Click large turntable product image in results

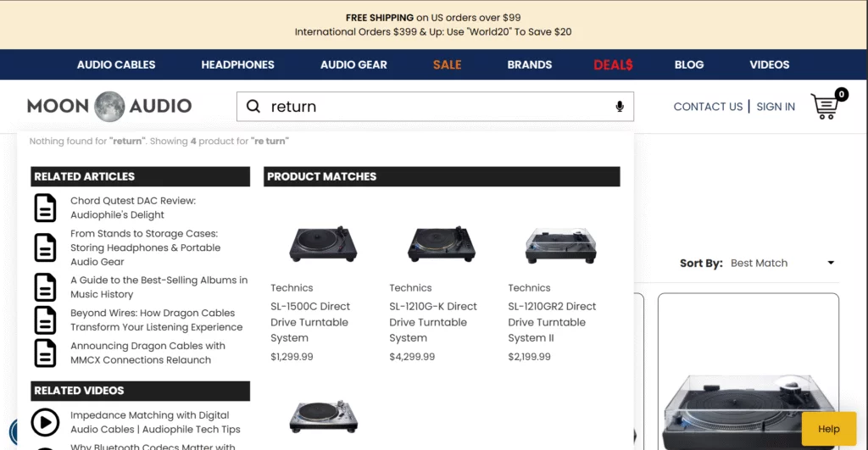[748, 411]
